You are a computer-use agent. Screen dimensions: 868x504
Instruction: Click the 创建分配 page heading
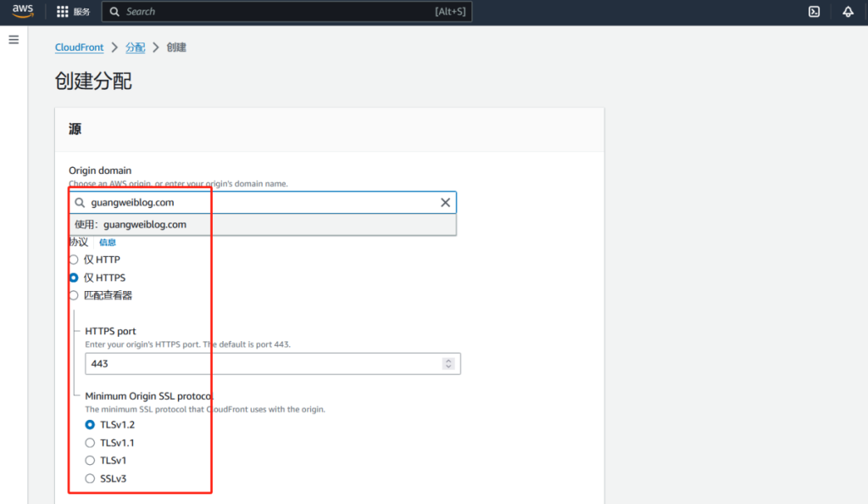tap(93, 81)
